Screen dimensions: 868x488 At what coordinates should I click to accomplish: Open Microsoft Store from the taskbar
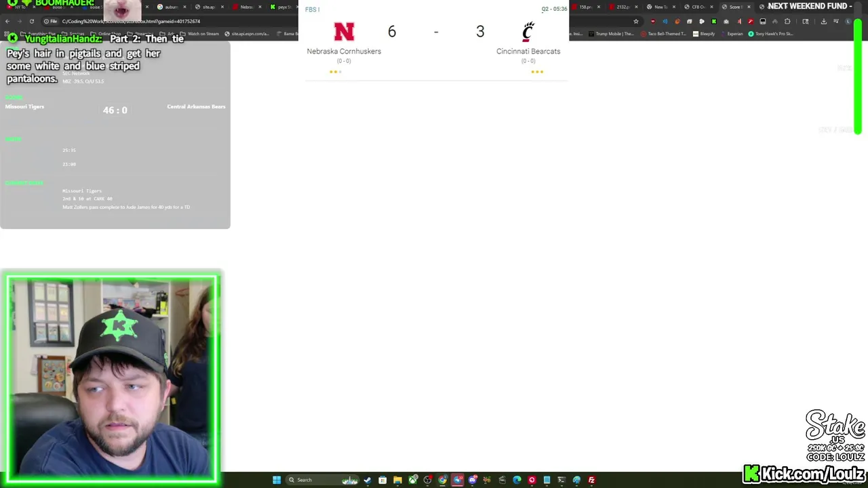click(x=382, y=480)
